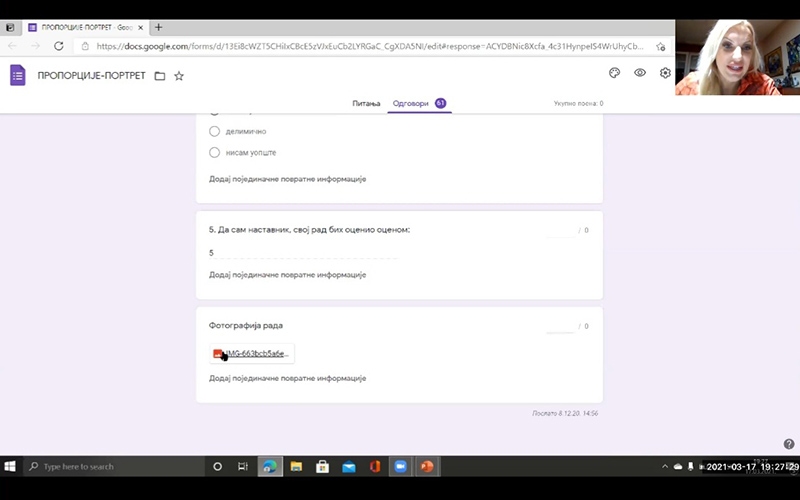Image resolution: width=800 pixels, height=500 pixels.
Task: Click the taskbar search box
Action: coord(114,466)
